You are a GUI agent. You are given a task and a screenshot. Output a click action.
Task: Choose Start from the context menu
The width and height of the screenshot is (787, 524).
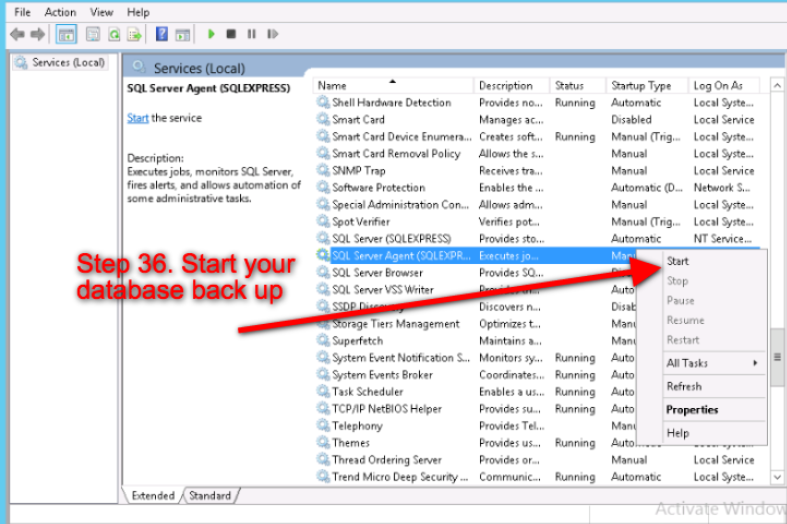[678, 261]
